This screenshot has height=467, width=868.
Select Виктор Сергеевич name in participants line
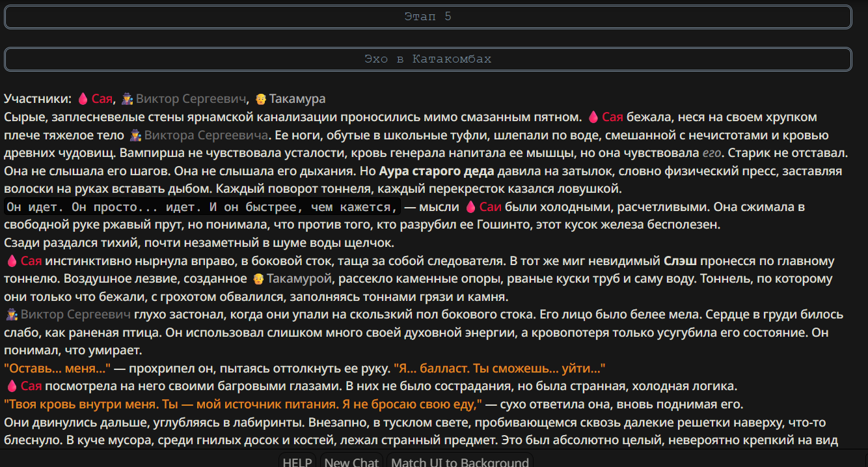pos(192,99)
